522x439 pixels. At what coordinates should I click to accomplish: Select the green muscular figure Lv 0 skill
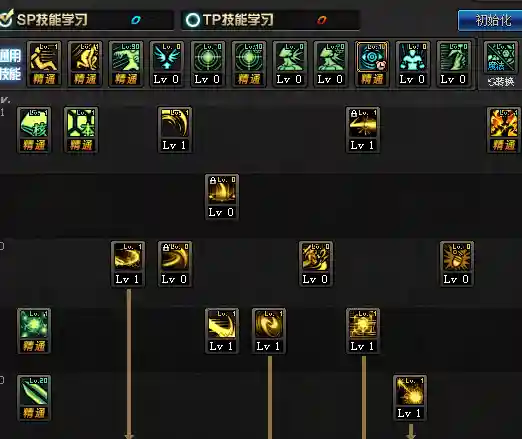point(413,64)
